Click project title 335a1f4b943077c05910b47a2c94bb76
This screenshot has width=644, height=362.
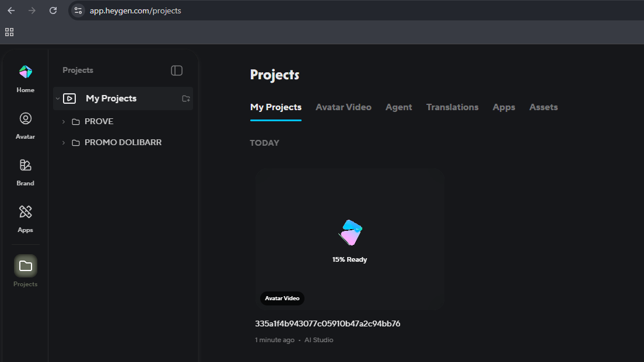pyautogui.click(x=327, y=324)
